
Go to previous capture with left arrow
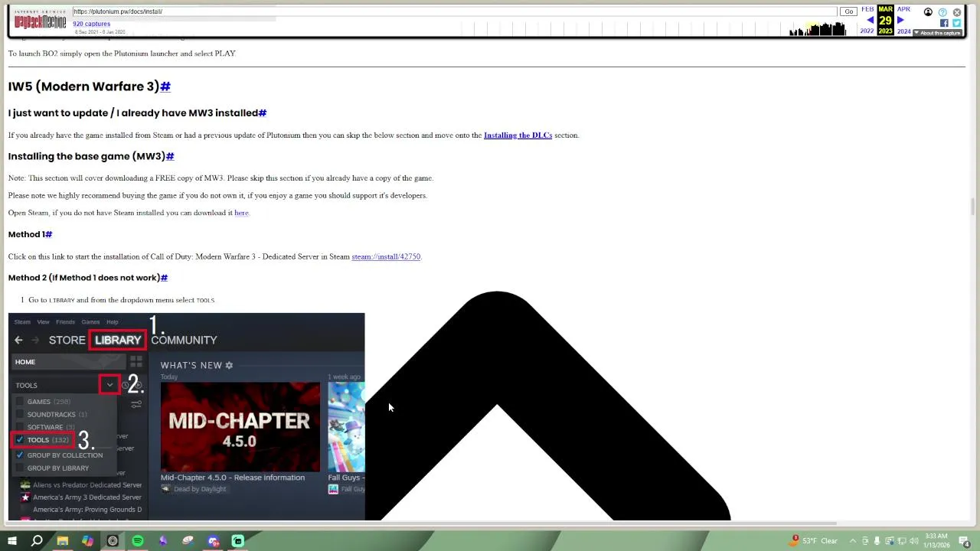870,20
